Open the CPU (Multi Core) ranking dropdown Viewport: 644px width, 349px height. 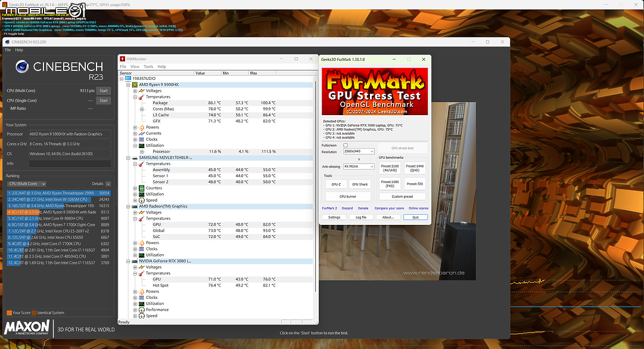[x=27, y=184]
